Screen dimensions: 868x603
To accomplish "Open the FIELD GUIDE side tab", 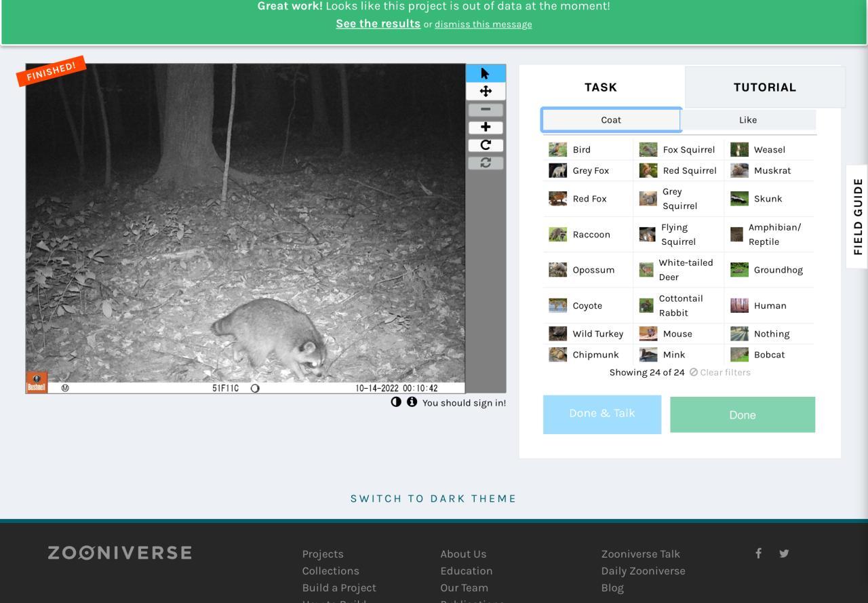I will point(858,216).
